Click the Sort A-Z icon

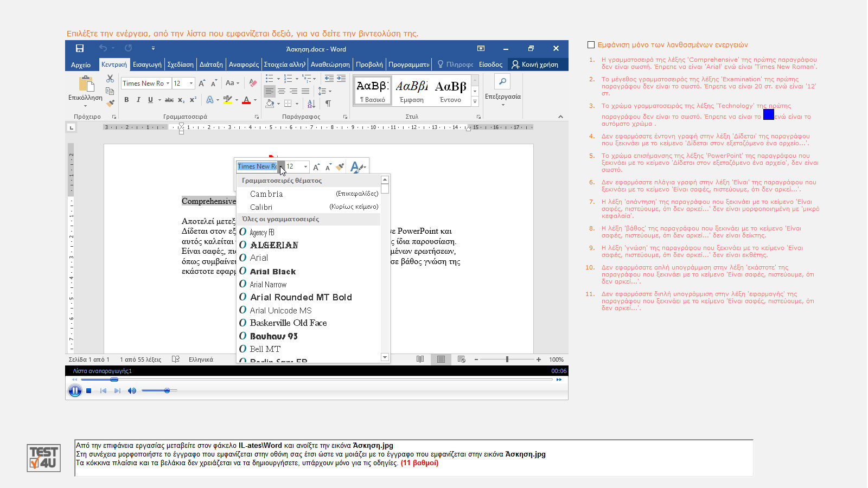point(311,103)
